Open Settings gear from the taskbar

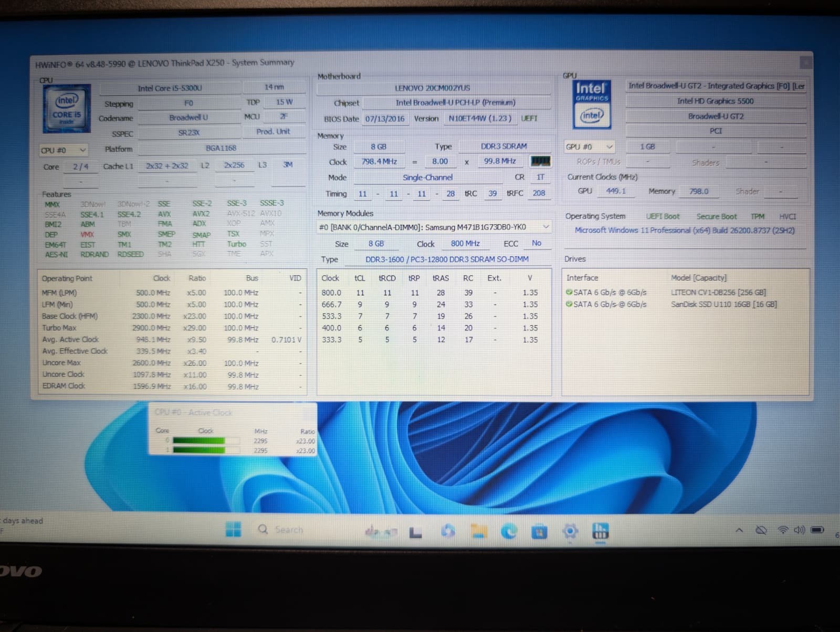pos(570,531)
